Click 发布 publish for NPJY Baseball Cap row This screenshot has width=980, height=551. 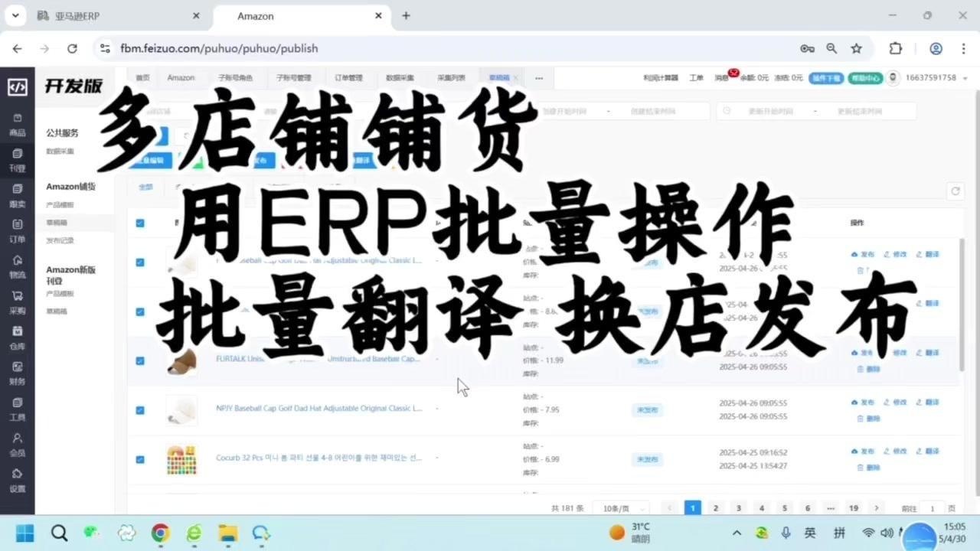click(x=863, y=403)
